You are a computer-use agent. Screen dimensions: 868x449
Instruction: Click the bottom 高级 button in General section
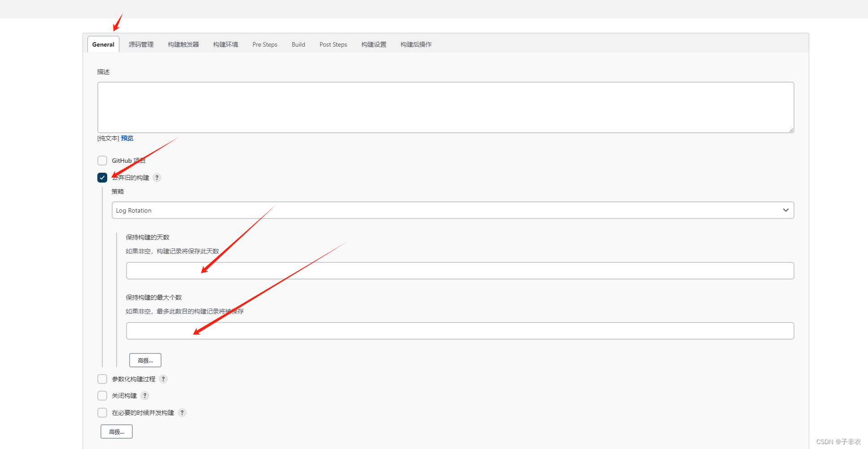click(x=117, y=432)
